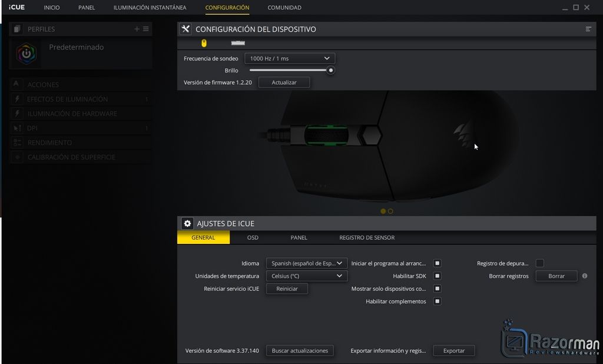Click the Efectos de iluminación lightning icon
Screen dimensions: 603x364
[16, 99]
